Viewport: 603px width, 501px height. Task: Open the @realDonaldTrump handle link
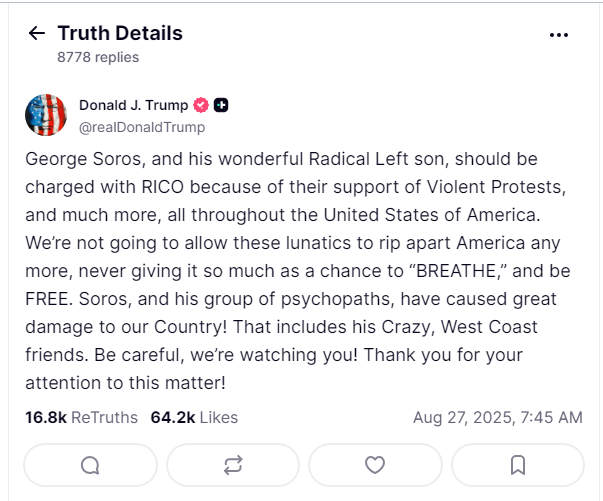[142, 127]
